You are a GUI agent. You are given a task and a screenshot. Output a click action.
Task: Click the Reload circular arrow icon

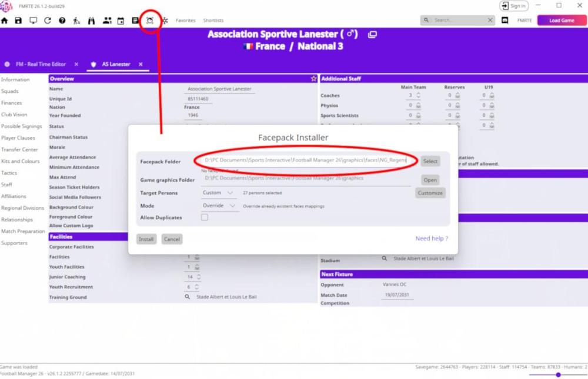(x=48, y=21)
